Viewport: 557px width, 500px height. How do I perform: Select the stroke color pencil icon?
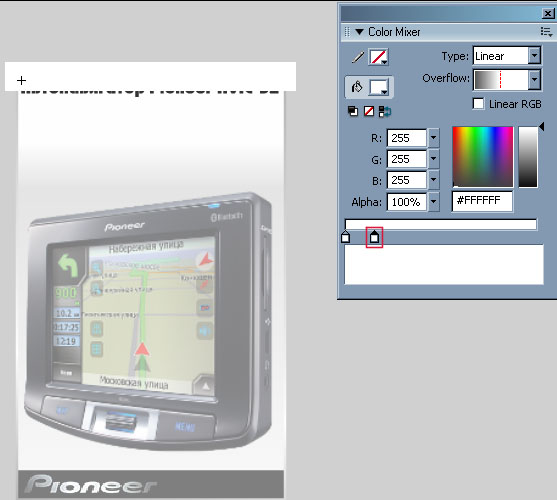click(358, 57)
